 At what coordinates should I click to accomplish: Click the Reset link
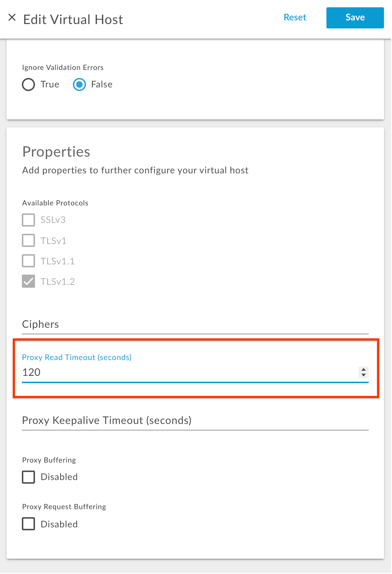click(x=295, y=17)
